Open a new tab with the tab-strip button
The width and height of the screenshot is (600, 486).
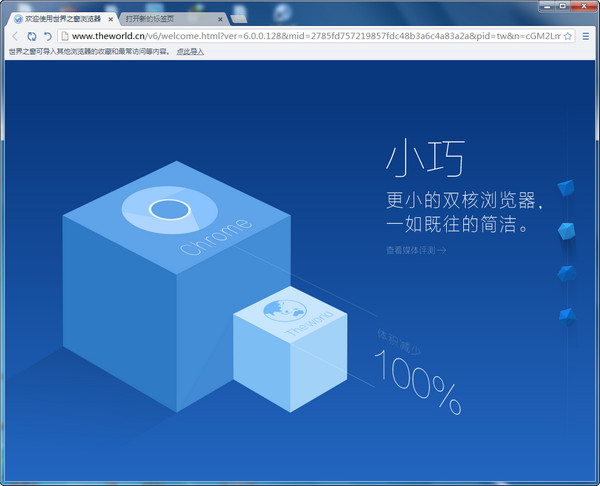click(x=239, y=18)
